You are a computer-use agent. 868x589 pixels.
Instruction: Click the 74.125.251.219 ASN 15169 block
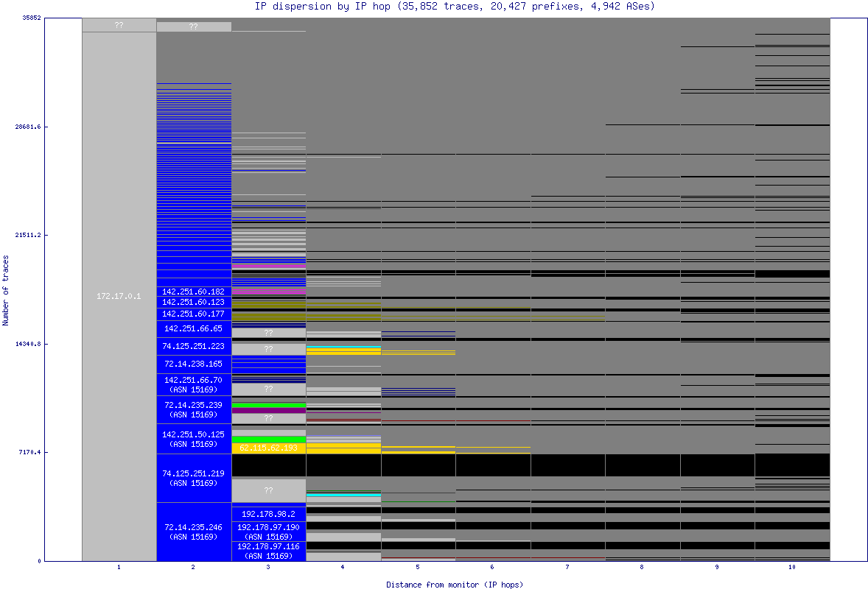click(x=194, y=478)
